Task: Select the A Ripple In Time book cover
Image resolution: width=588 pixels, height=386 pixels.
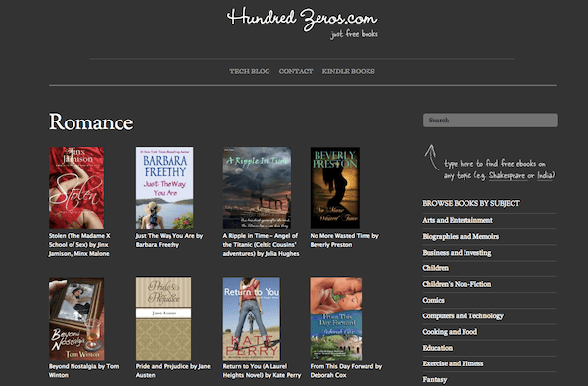Action: pyautogui.click(x=257, y=188)
